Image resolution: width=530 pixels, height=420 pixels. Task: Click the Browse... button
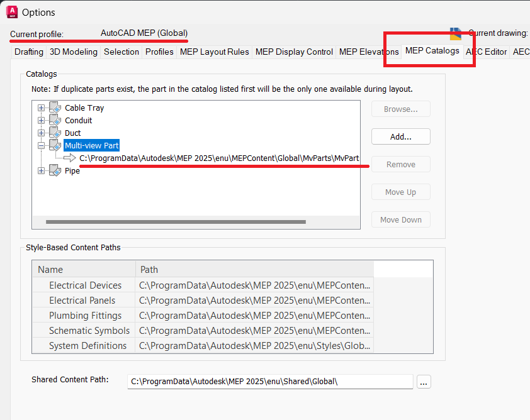[400, 109]
